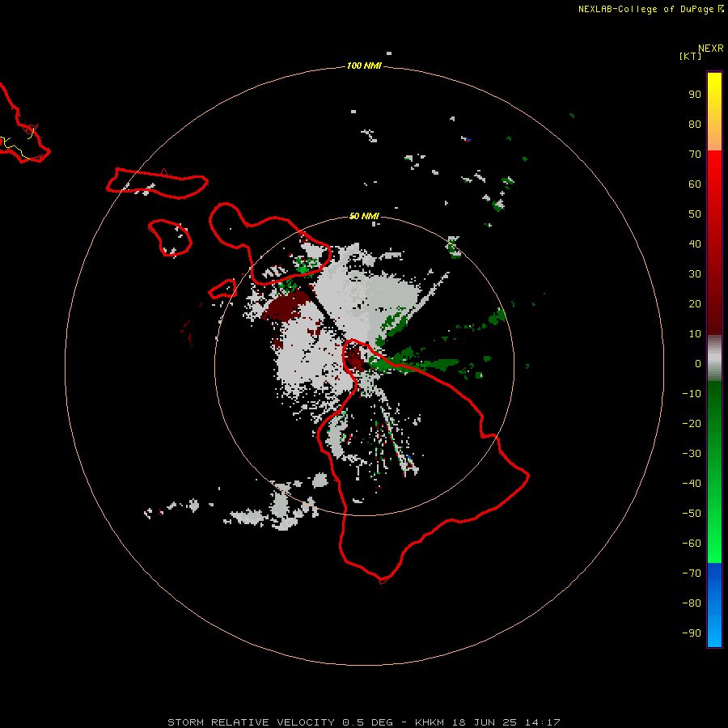
Task: Click the 50 value on velocity scale
Action: (x=695, y=214)
